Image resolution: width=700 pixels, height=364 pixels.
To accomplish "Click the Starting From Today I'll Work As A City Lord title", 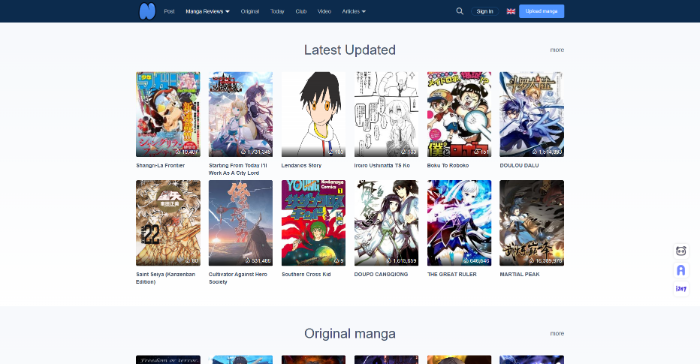I will point(238,169).
